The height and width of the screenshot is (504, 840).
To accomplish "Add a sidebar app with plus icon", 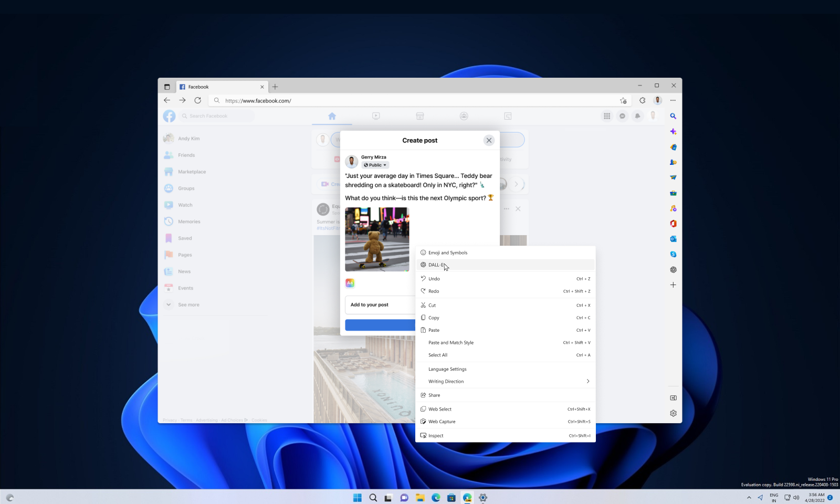I will point(673,285).
